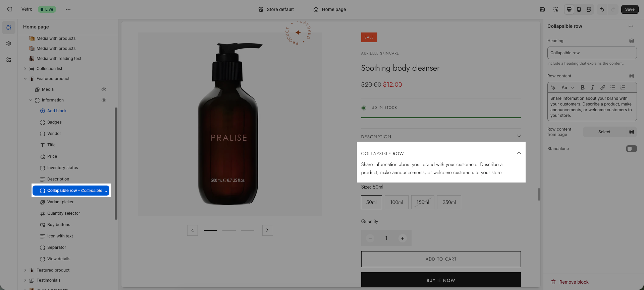Hide the Information block with eye icon

(x=104, y=100)
